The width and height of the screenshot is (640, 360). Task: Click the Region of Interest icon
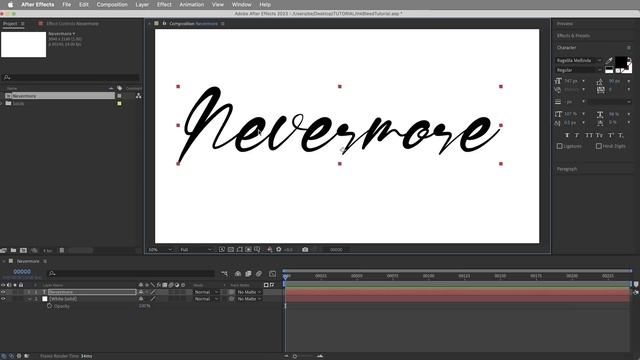(x=248, y=249)
